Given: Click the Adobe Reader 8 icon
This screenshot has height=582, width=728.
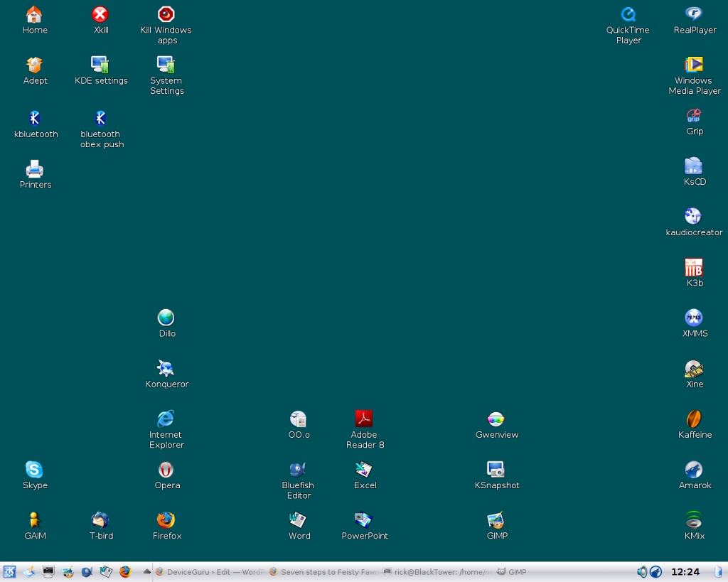Looking at the screenshot, I should tap(364, 419).
